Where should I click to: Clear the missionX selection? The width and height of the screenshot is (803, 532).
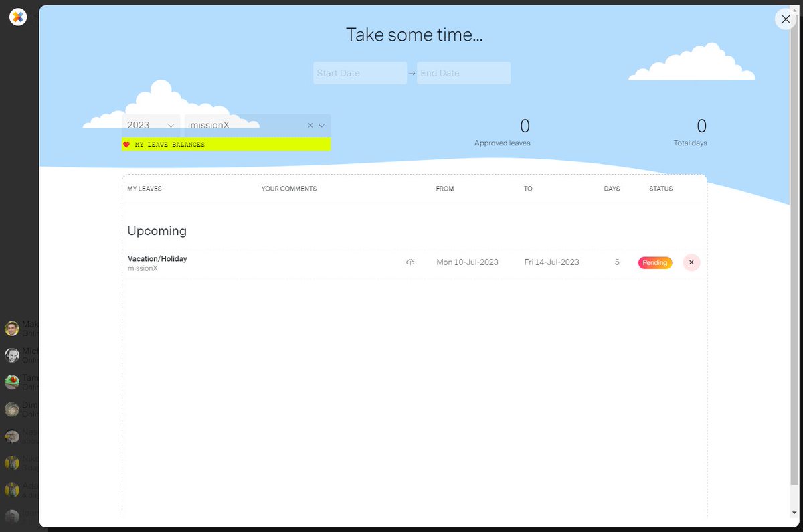click(310, 125)
